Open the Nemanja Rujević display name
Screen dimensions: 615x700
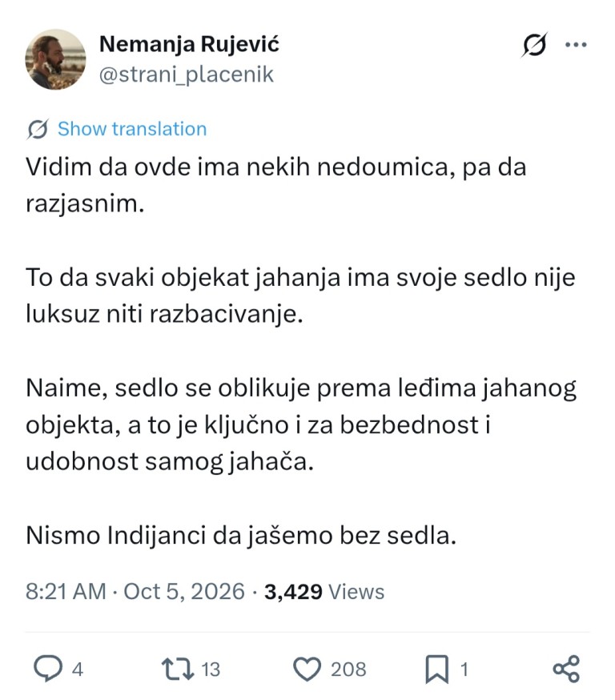[189, 45]
